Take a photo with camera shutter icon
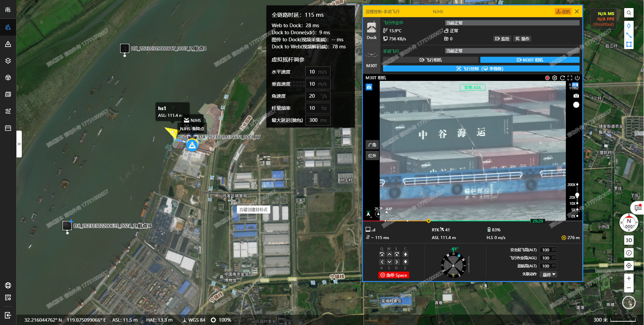The height and width of the screenshot is (325, 644). point(576,96)
